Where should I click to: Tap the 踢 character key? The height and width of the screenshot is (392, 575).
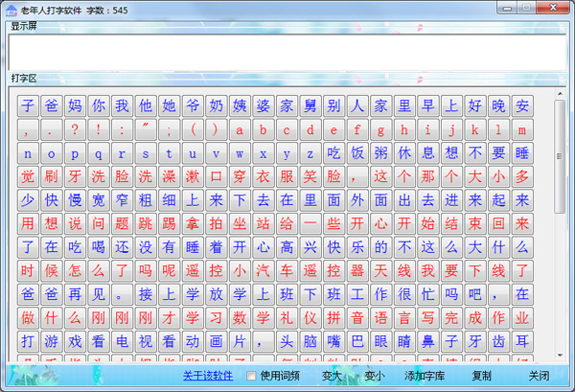[x=169, y=223]
